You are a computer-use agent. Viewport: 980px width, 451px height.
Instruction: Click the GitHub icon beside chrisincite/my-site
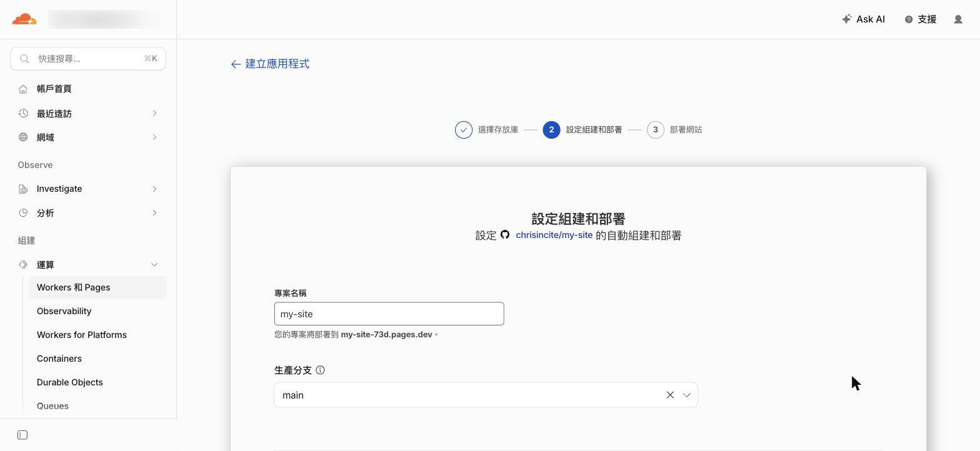click(505, 235)
